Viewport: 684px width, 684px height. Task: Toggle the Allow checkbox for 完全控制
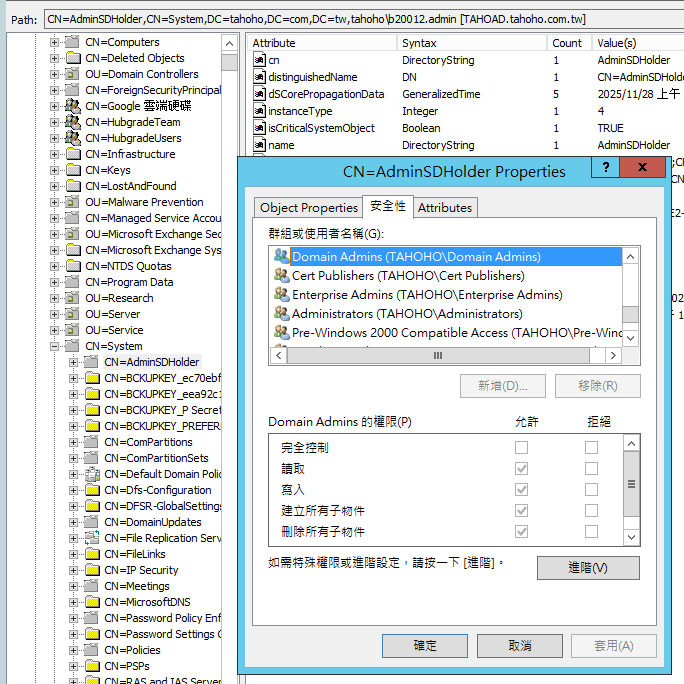[521, 448]
